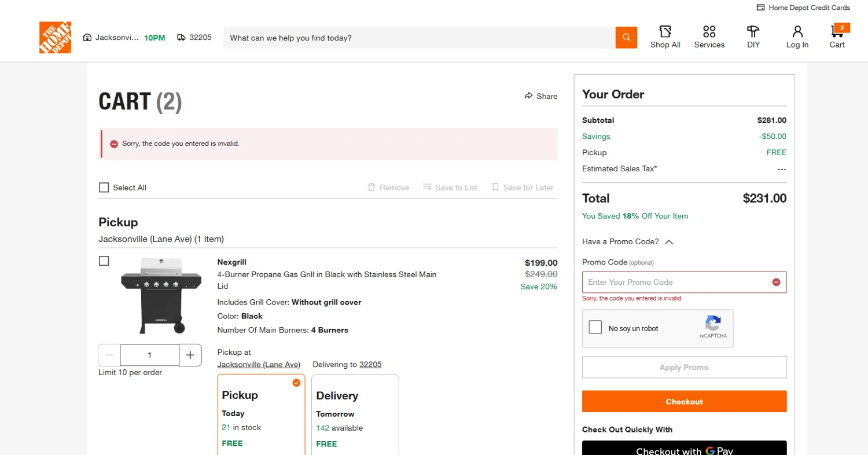This screenshot has height=455, width=868.
Task: Open the Jacksonville store selector
Action: coord(124,38)
